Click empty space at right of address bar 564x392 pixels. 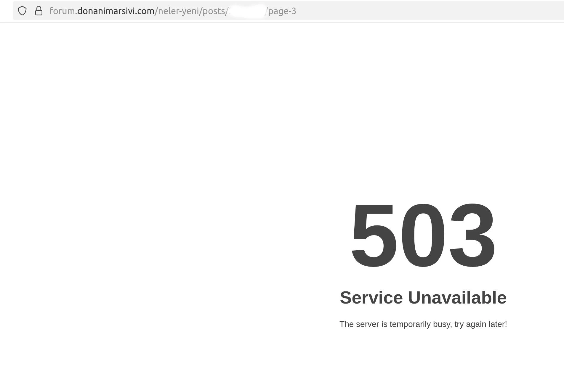click(430, 11)
